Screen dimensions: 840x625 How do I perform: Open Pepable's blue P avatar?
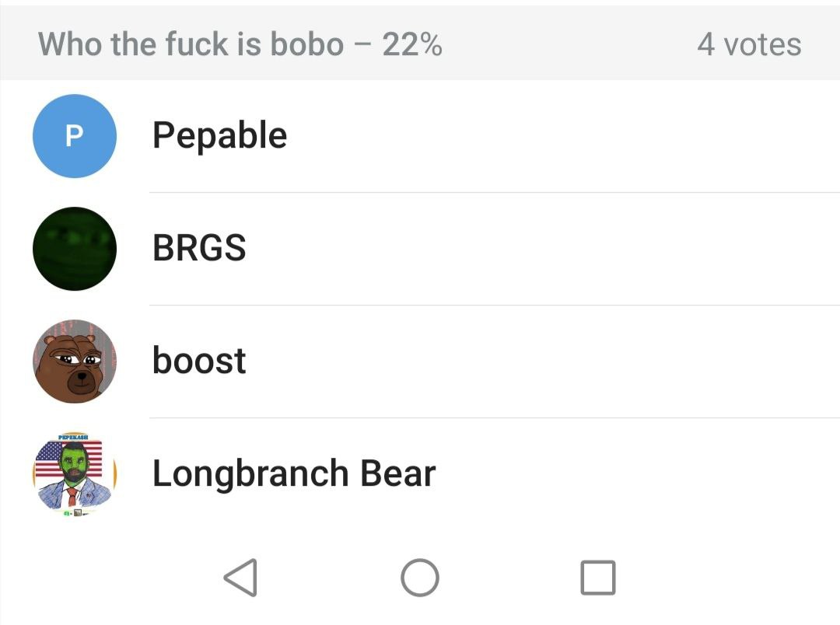(75, 136)
